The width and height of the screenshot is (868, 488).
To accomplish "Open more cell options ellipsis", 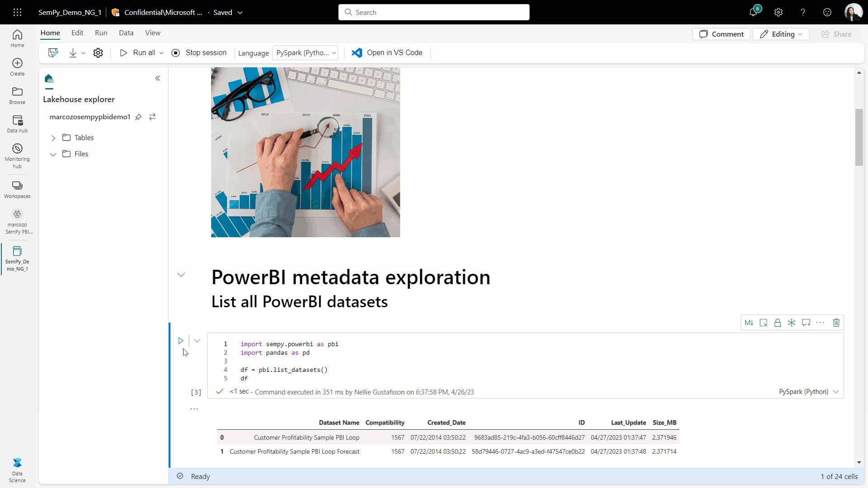I will coord(821,323).
